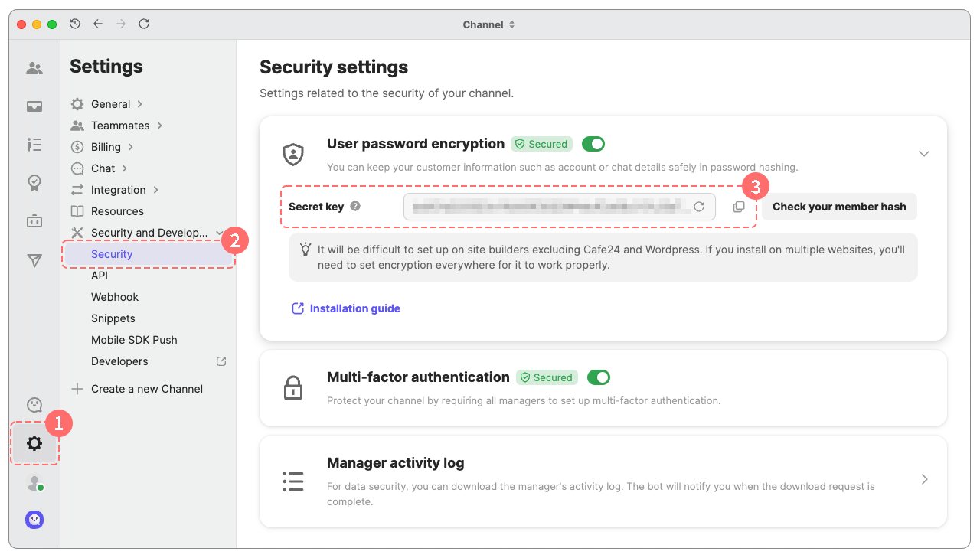Open the Contacts icon in left sidebar
The width and height of the screenshot is (980, 558).
[34, 68]
